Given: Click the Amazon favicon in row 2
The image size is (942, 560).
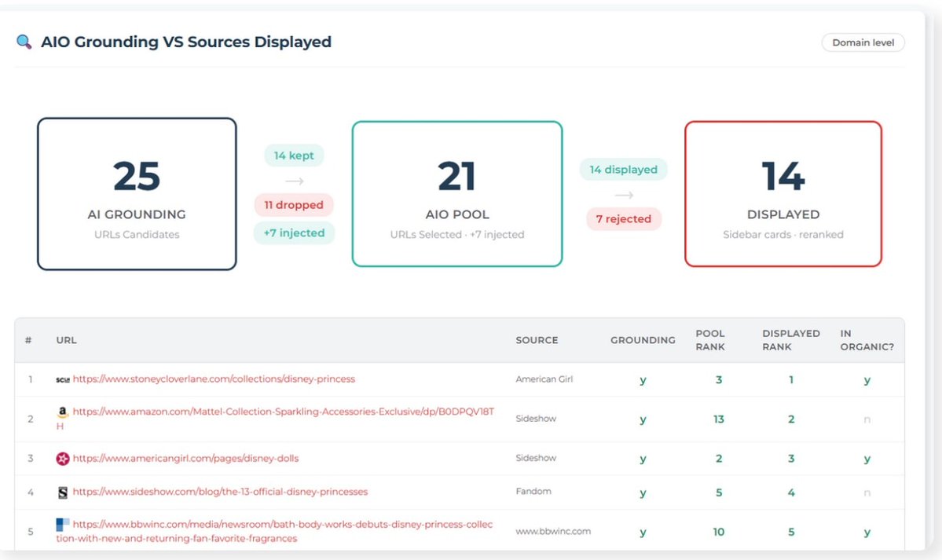Looking at the screenshot, I should pyautogui.click(x=63, y=412).
